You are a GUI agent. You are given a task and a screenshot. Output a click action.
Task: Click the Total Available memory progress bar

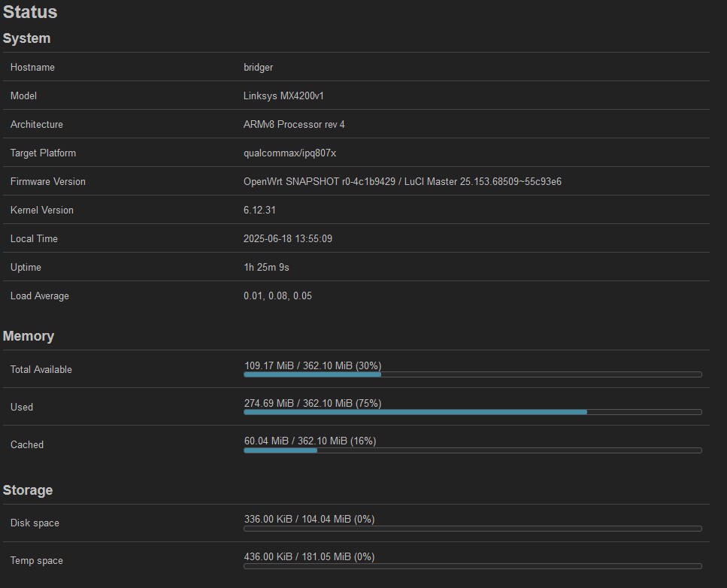(x=473, y=374)
